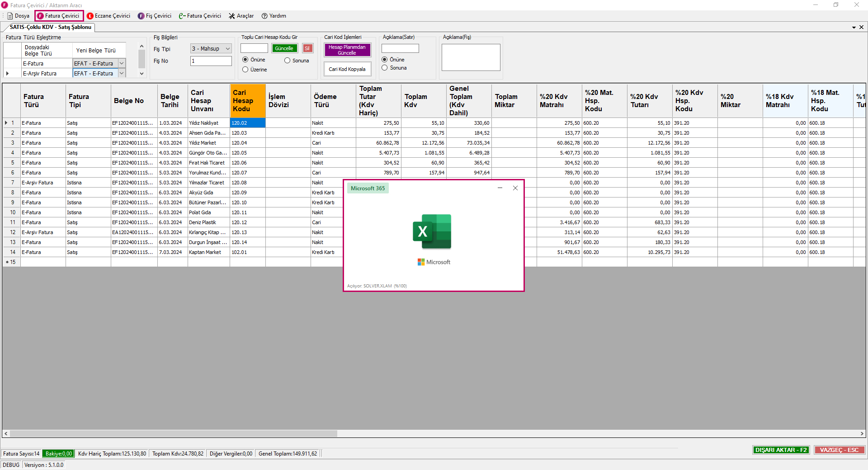
Task: Expand E-Fatura row Yeni Belge Türü dropdown
Action: point(122,63)
